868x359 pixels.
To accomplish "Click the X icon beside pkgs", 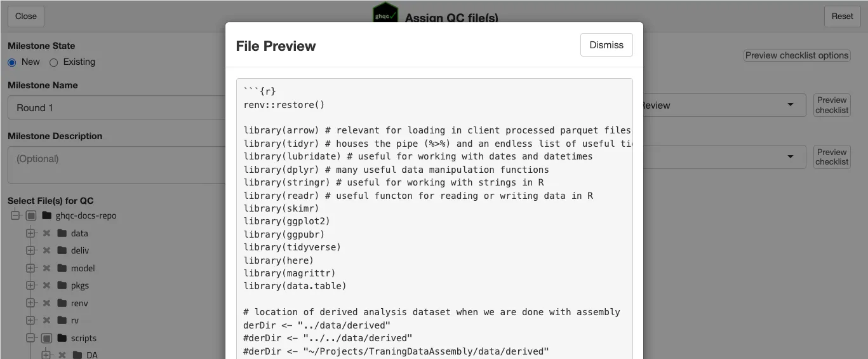I will [46, 285].
